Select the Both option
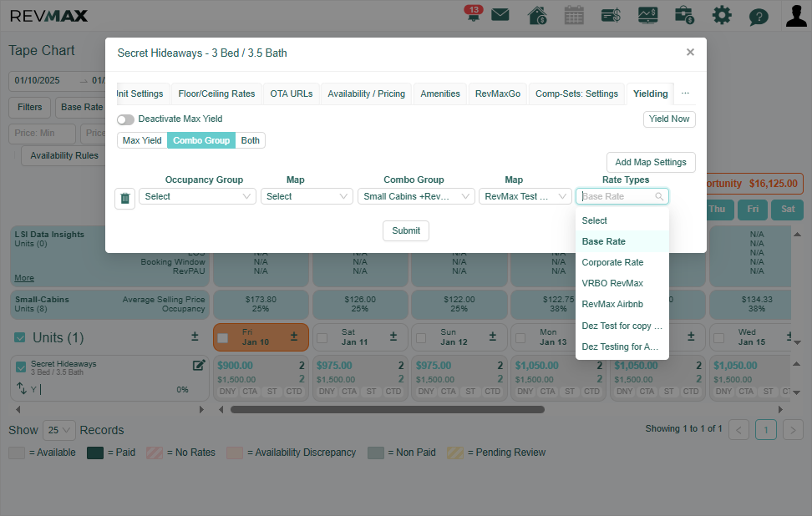This screenshot has height=516, width=812. [x=250, y=140]
